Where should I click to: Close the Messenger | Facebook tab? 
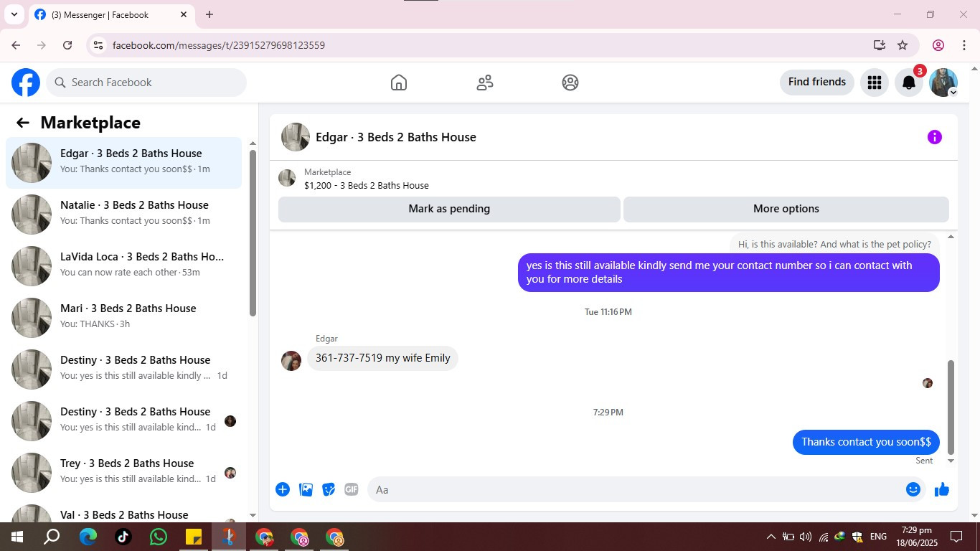click(x=184, y=14)
